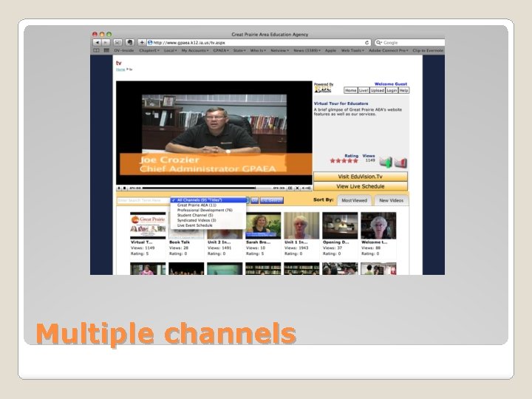Select Great Prairie AEA (11) channel
Screen dimensions: 532x399
coord(208,205)
